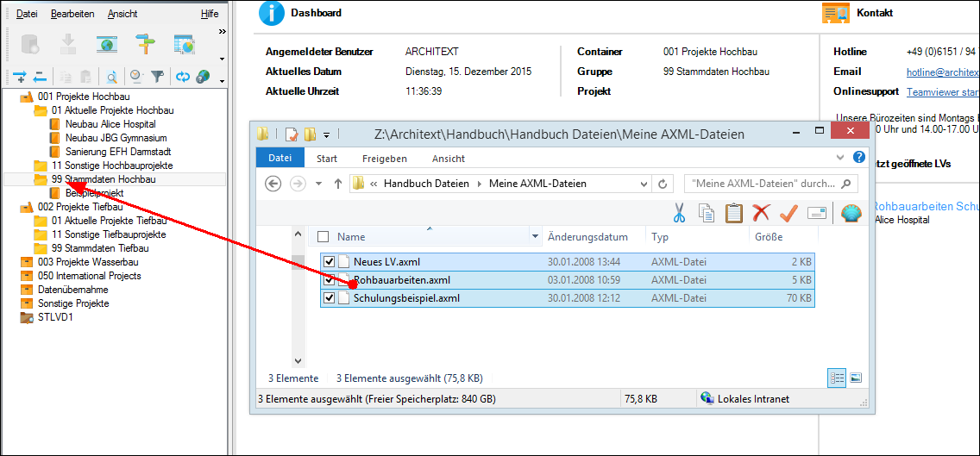Switch to the Start ribbon tab
The height and width of the screenshot is (456, 980).
(x=327, y=159)
